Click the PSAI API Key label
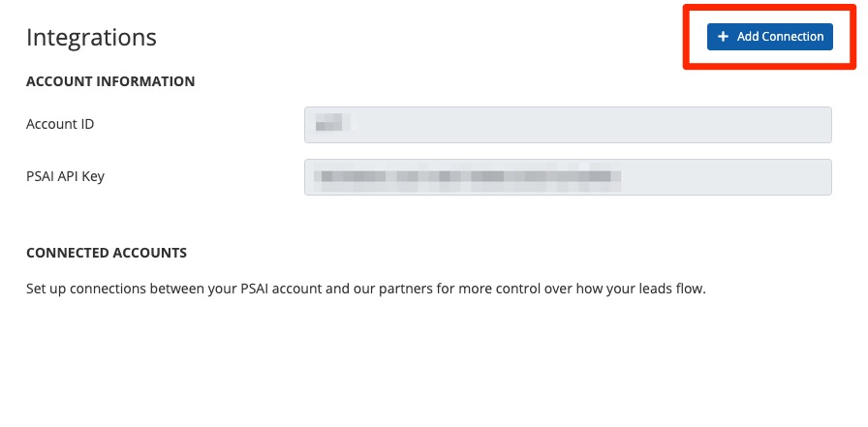The image size is (868, 427). click(73, 176)
